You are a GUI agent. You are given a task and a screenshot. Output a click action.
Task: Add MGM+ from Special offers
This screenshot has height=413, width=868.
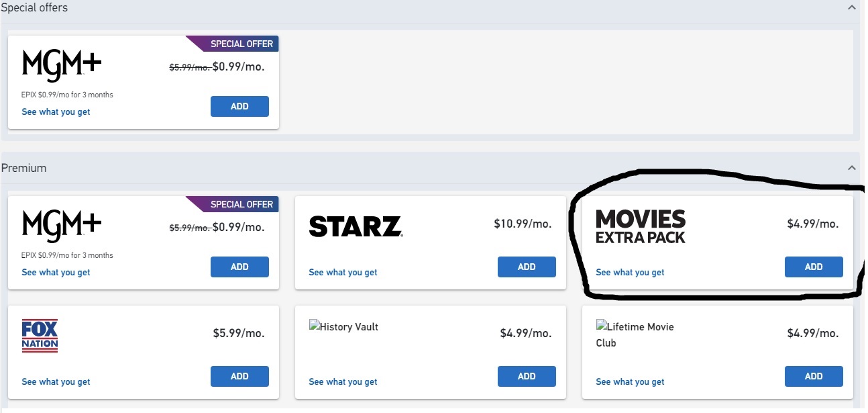pos(239,106)
